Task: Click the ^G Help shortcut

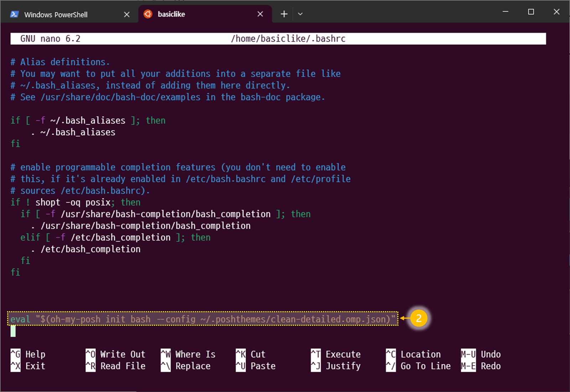Action: coord(28,354)
